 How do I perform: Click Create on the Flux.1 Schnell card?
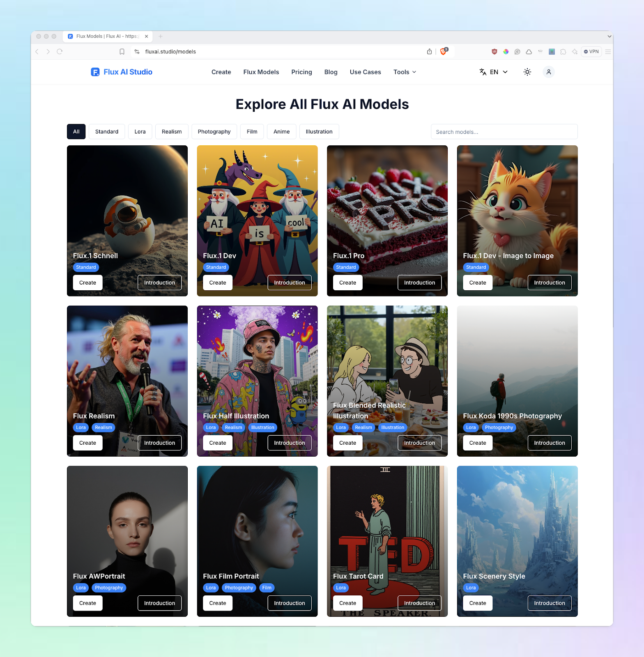88,283
